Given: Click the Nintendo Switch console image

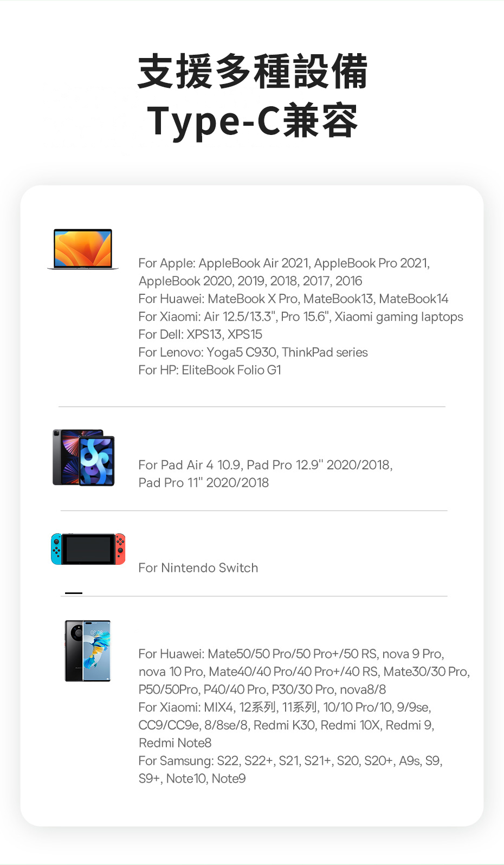Looking at the screenshot, I should tap(88, 548).
